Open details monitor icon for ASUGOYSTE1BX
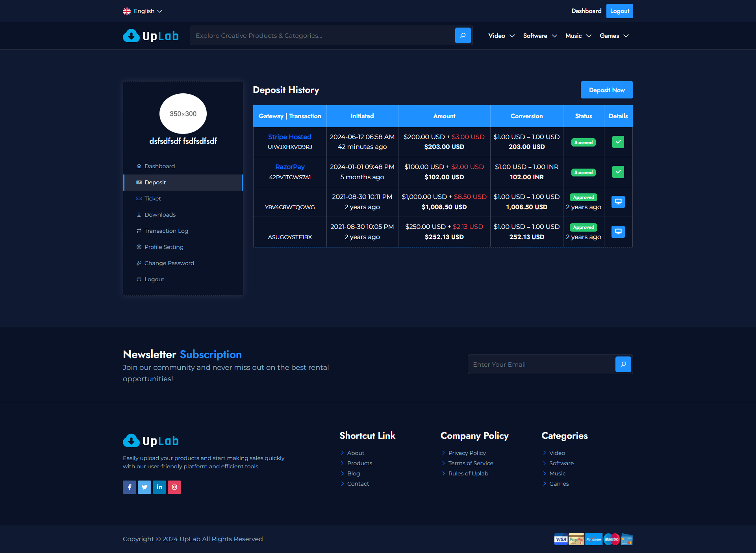Image resolution: width=756 pixels, height=553 pixels. (618, 232)
